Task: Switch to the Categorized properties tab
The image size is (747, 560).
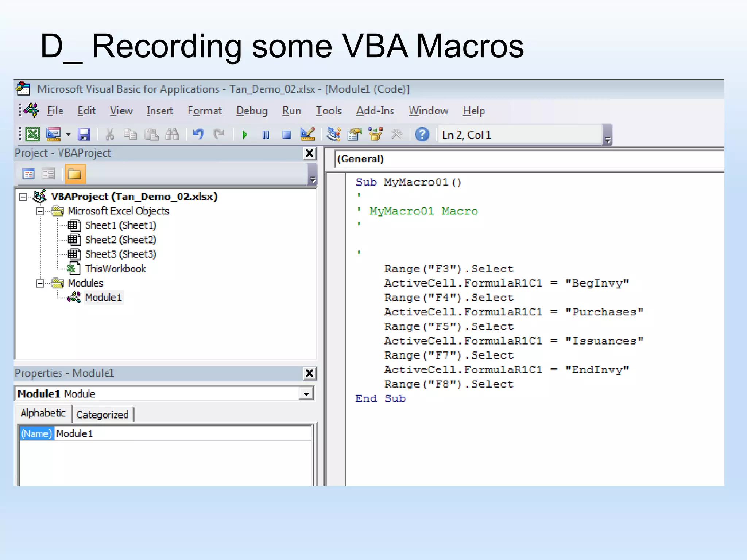Action: point(102,415)
